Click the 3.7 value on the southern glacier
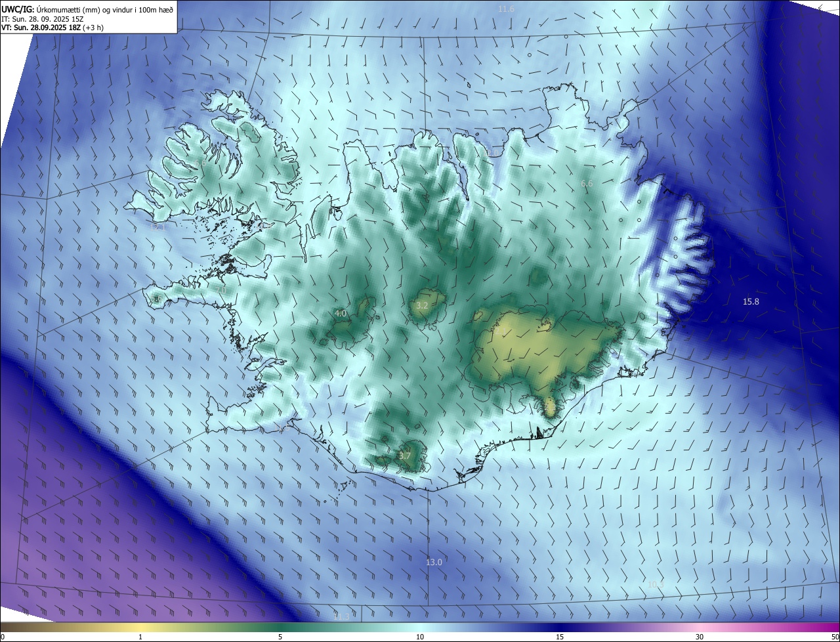The width and height of the screenshot is (840, 642). [405, 456]
